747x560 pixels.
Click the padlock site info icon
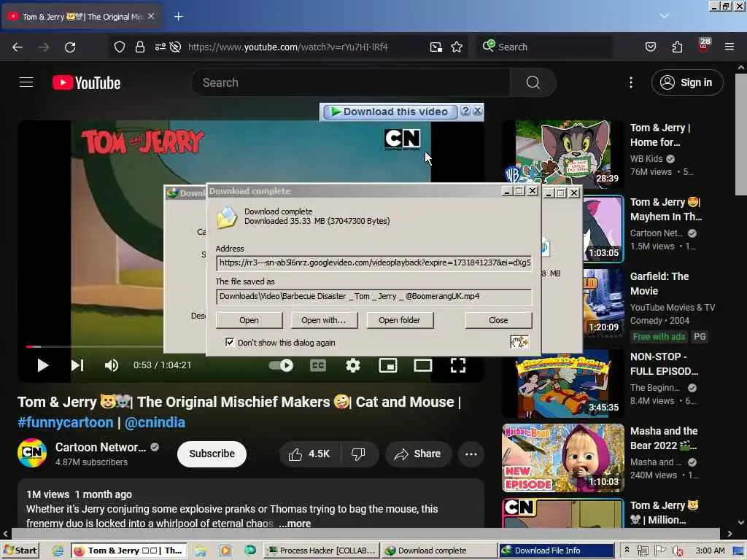click(139, 47)
